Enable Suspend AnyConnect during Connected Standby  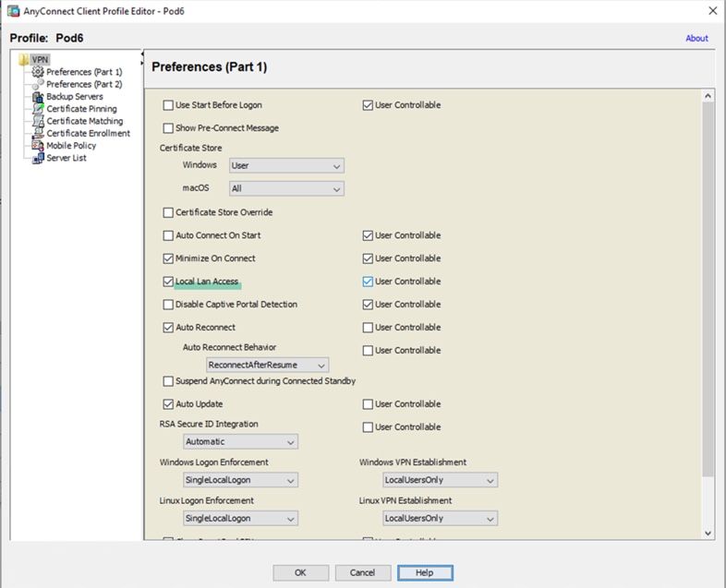(168, 381)
